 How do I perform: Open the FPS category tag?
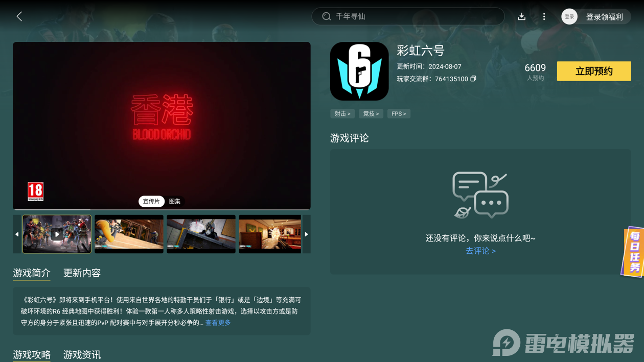click(399, 113)
